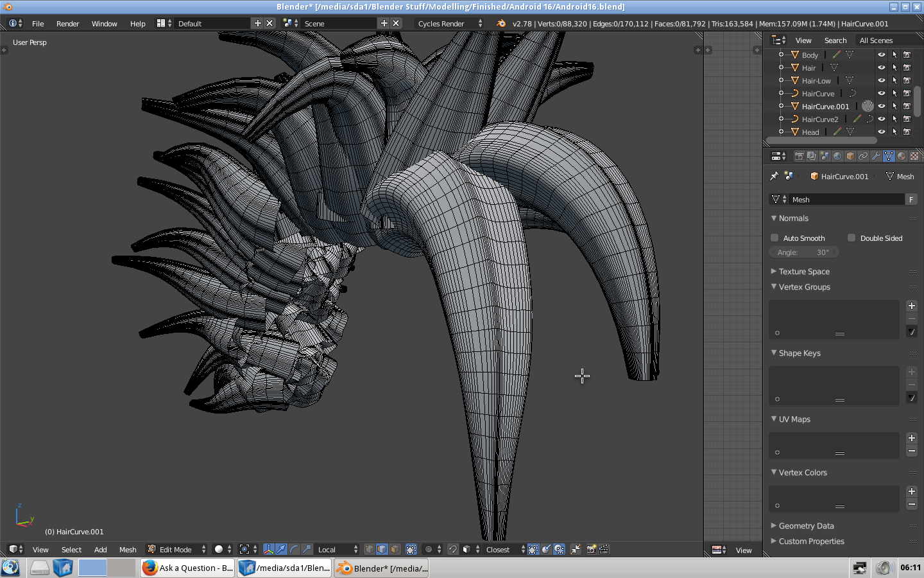The height and width of the screenshot is (578, 924).
Task: Toggle Head row render camera icon
Action: click(x=907, y=132)
